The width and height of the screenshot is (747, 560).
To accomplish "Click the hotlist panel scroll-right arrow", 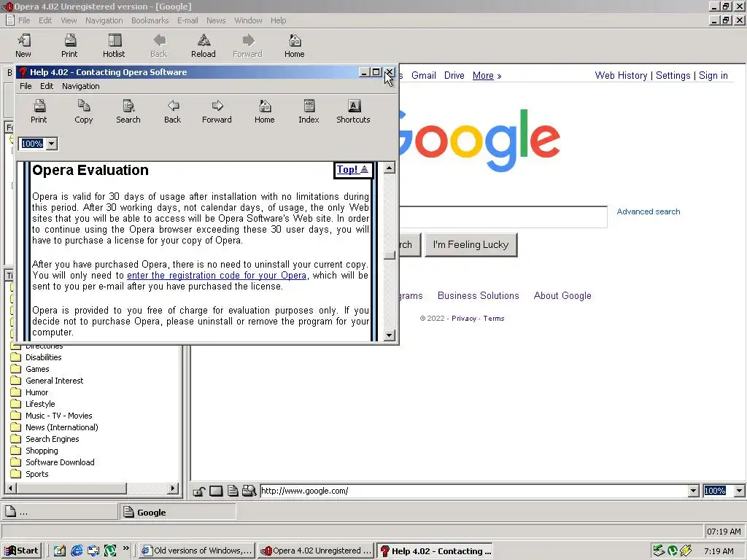I will 174,488.
